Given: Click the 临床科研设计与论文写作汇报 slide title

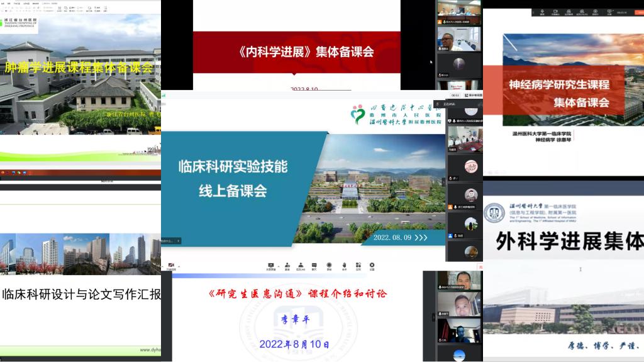Looking at the screenshot, I should pos(82,294).
